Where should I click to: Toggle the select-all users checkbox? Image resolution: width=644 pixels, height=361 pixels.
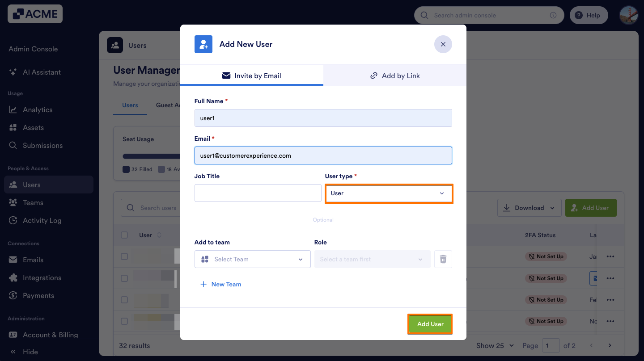(124, 235)
